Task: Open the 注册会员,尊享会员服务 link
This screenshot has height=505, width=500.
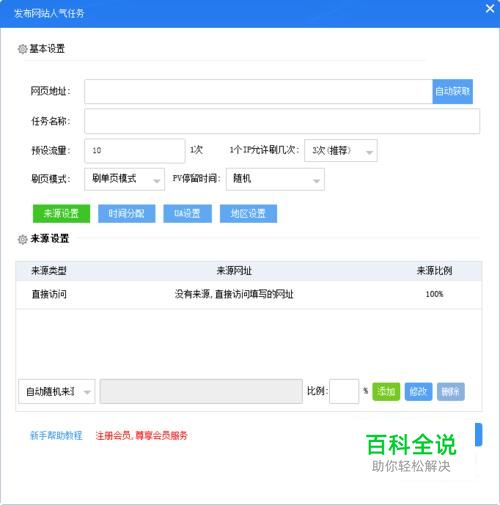Action: pos(142,436)
